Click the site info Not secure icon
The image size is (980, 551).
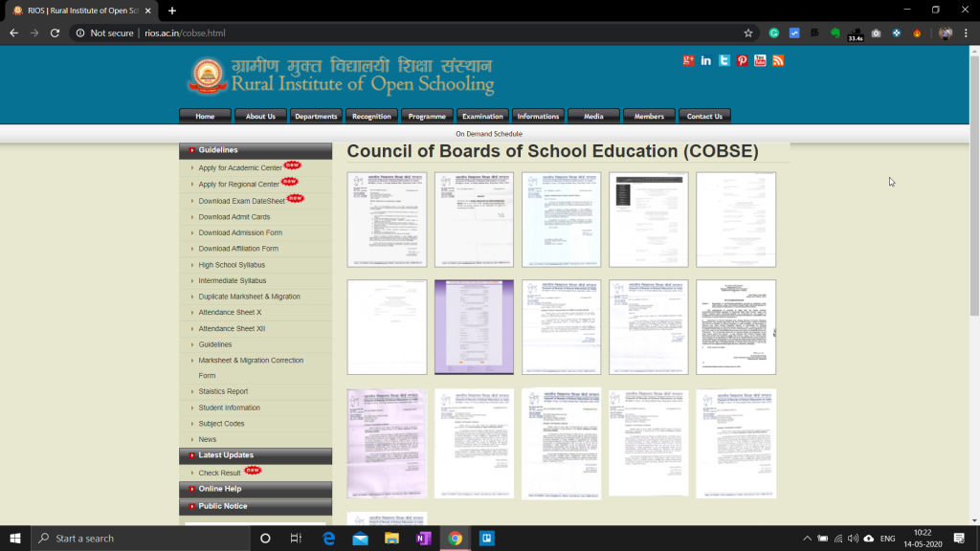tap(80, 33)
